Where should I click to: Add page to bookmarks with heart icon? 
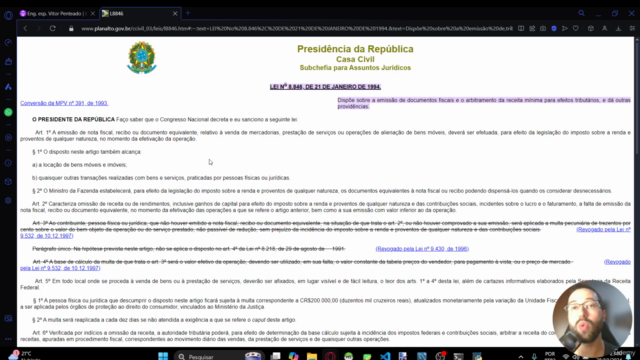(x=576, y=29)
